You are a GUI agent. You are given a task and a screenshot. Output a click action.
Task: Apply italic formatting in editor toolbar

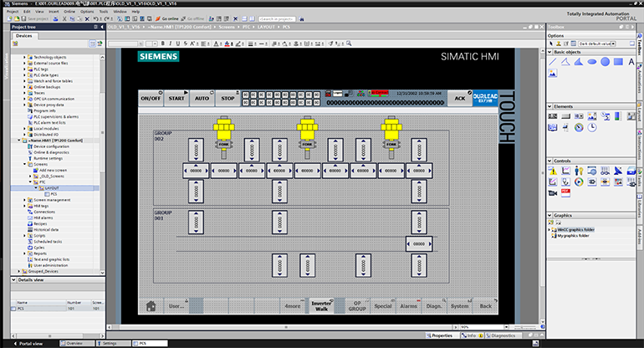click(x=170, y=43)
